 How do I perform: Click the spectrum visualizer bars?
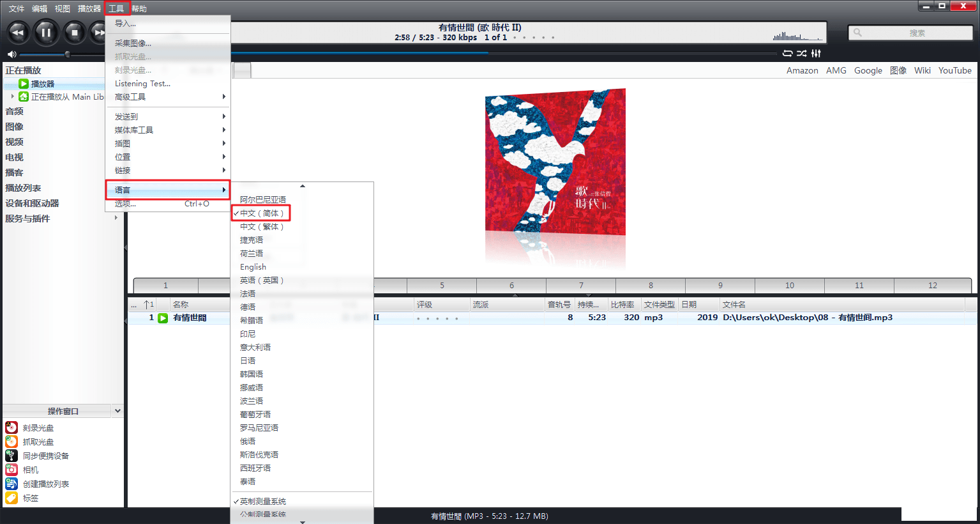click(x=797, y=36)
